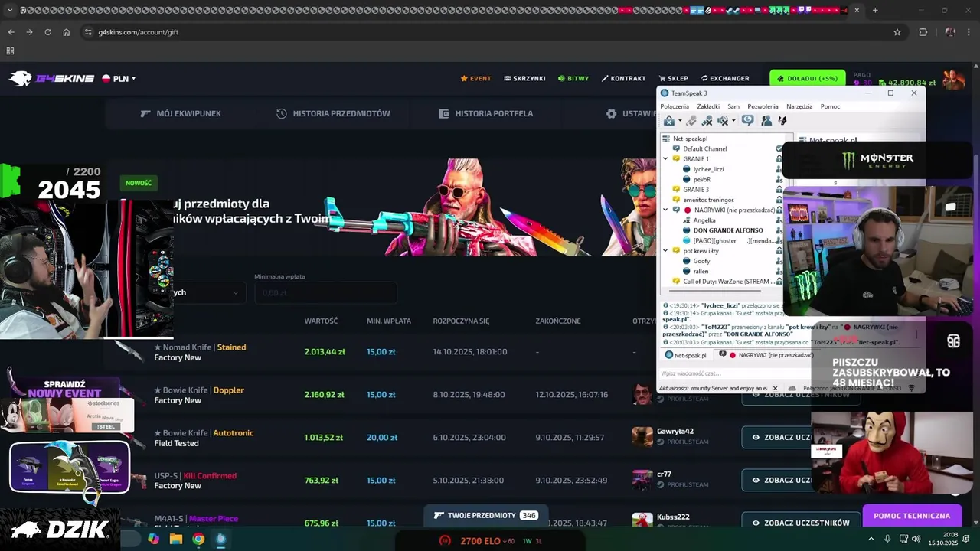Select user DON GRANDE ALFONSO
This screenshot has height=551, width=980.
click(727, 230)
